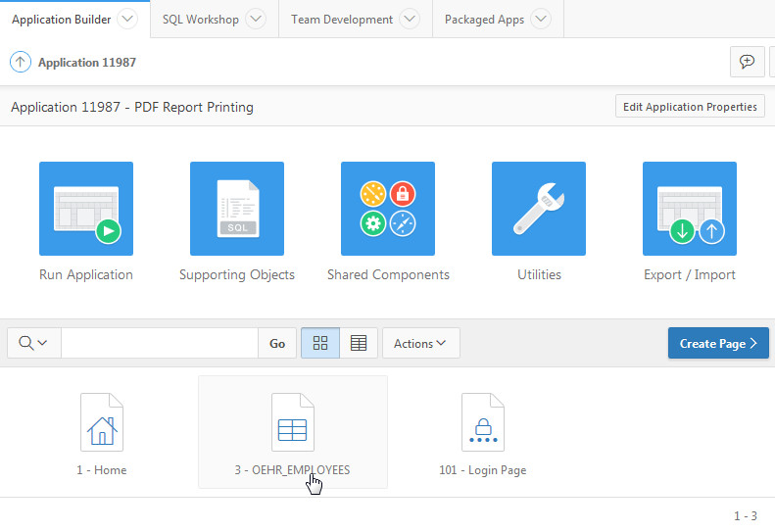Open the search magnifier column dropdown
Viewport: 775px width, 532px height.
click(34, 343)
